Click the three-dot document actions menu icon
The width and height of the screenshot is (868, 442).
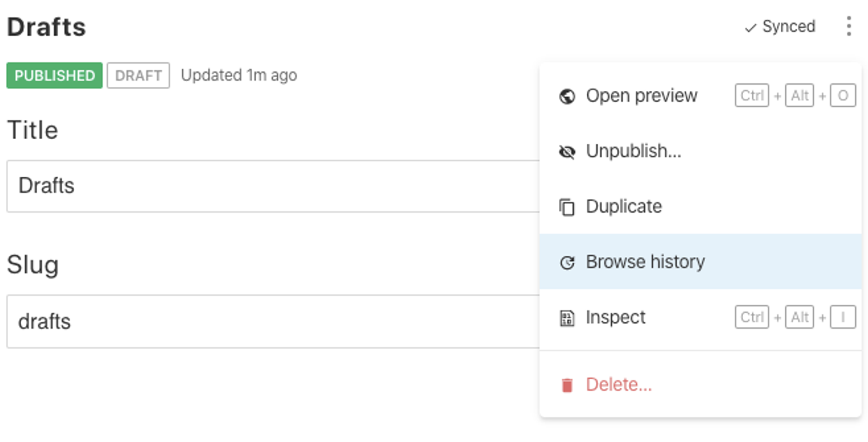849,26
